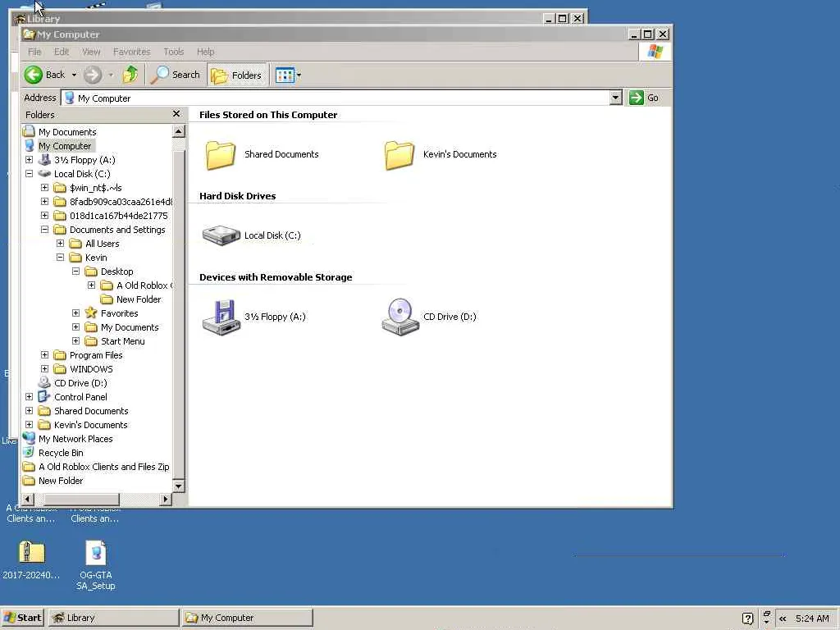Open the File menu
This screenshot has width=840, height=630.
click(x=34, y=52)
